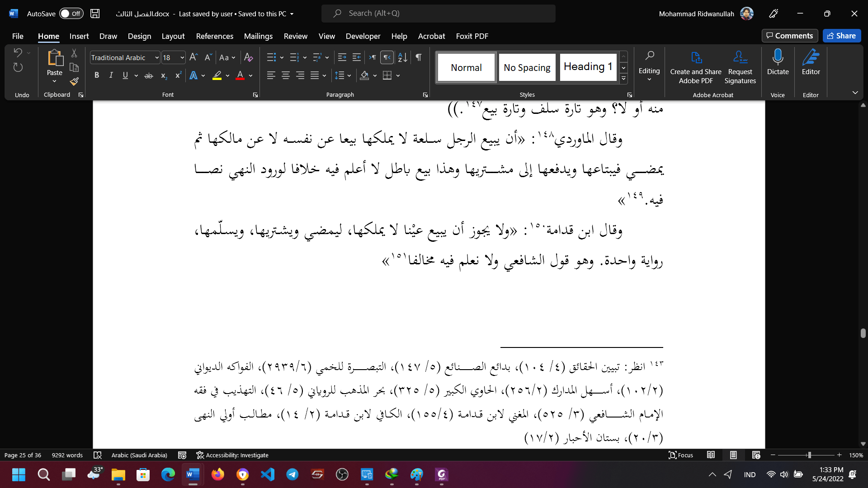Image resolution: width=868 pixels, height=488 pixels.
Task: Click the Search box in title bar
Action: (x=438, y=14)
